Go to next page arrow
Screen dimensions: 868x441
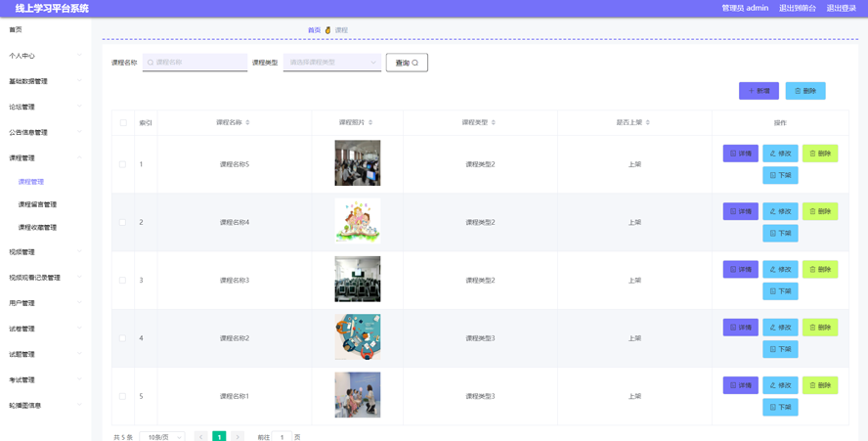click(238, 437)
